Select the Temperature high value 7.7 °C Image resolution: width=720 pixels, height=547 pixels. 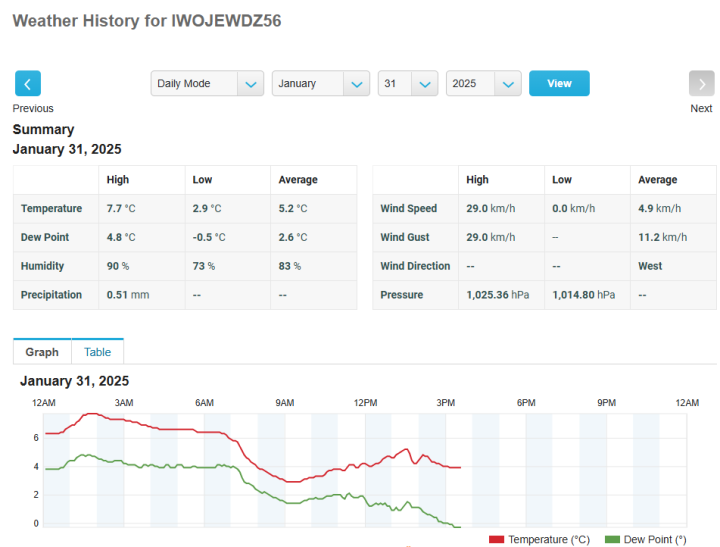pos(121,209)
